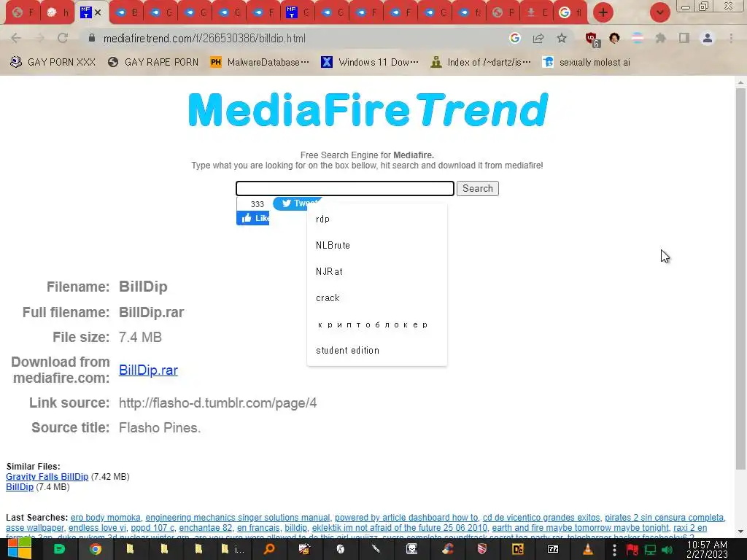Click the scrollbar up arrow

[740, 82]
